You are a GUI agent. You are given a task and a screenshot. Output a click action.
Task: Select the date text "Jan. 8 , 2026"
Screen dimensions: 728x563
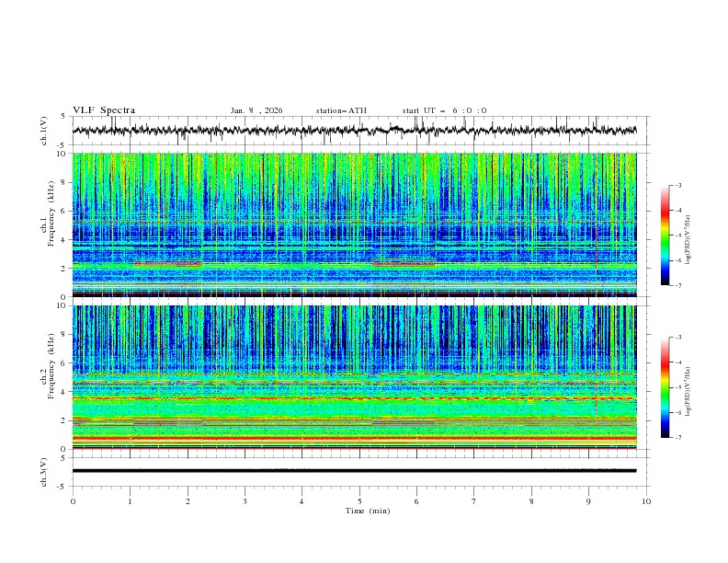pyautogui.click(x=256, y=110)
